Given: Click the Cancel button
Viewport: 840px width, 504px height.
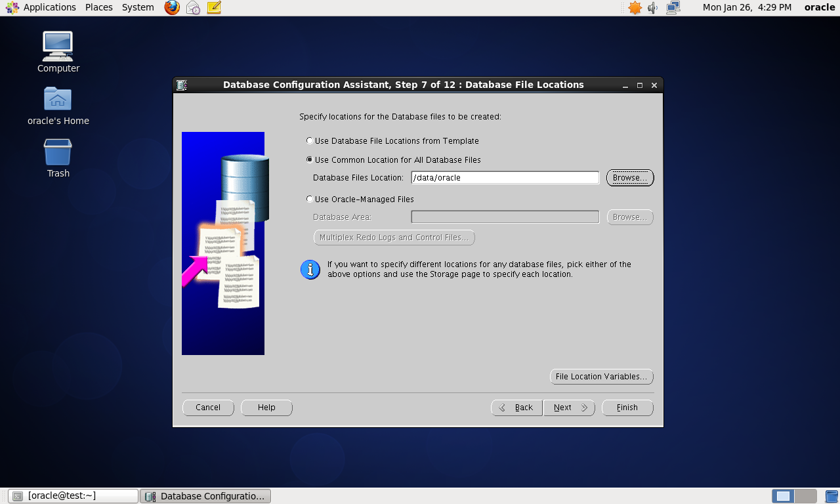Looking at the screenshot, I should click(x=208, y=408).
